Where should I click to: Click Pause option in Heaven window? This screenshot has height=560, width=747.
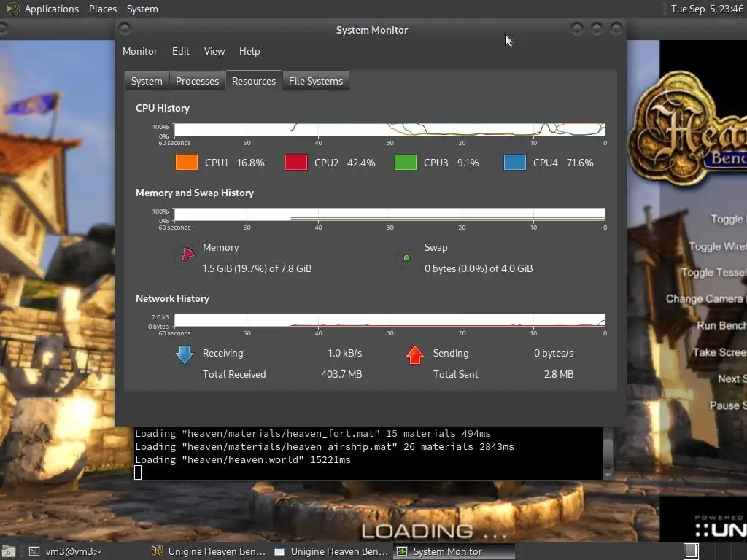(x=728, y=405)
